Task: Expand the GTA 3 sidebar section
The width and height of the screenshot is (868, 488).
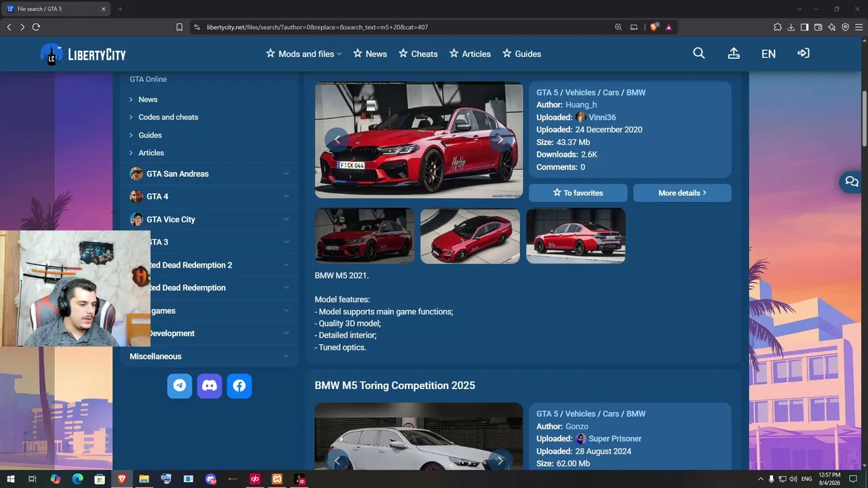Action: [210, 242]
